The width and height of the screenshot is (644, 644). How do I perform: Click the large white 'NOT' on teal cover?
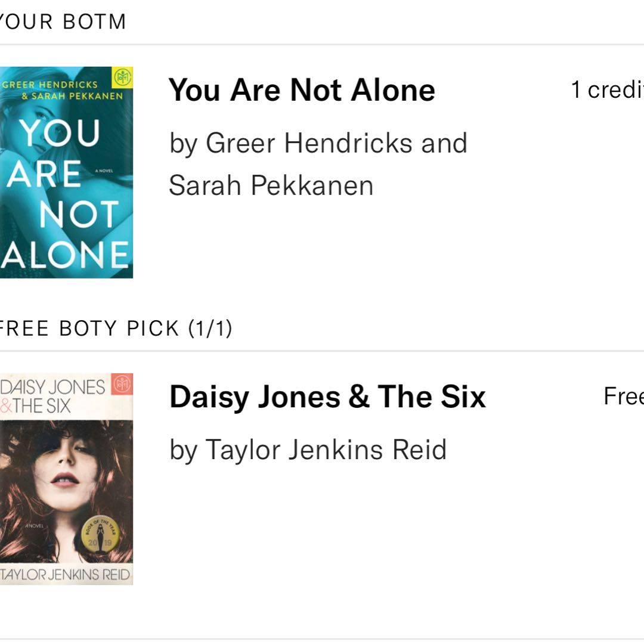pos(79,214)
